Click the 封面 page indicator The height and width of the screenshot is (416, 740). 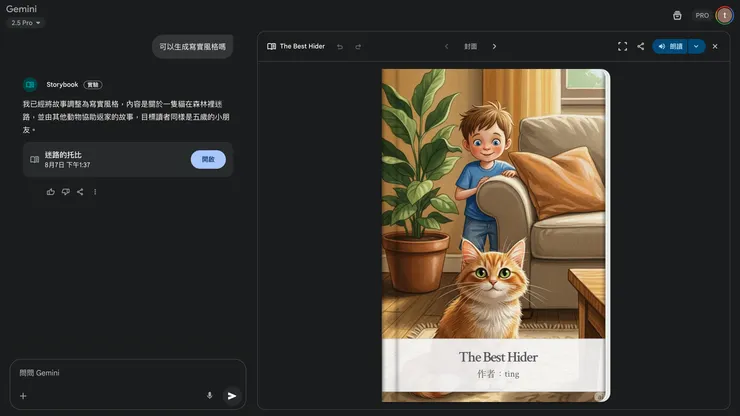(471, 46)
